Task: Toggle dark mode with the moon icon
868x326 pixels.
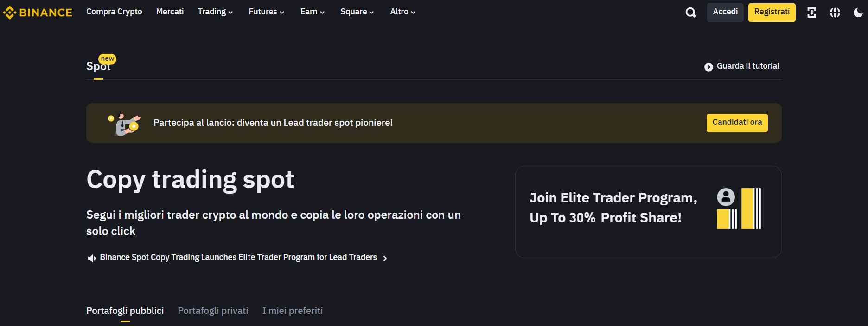Action: click(x=857, y=13)
